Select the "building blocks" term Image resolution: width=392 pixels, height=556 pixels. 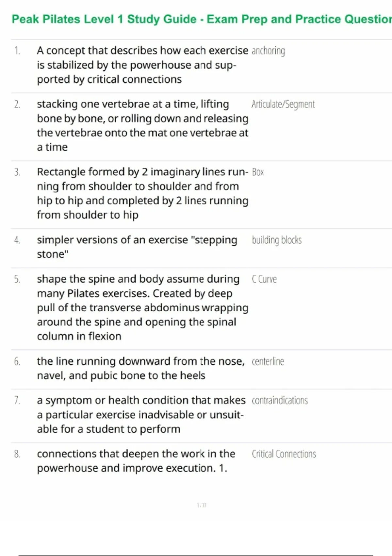(x=277, y=240)
